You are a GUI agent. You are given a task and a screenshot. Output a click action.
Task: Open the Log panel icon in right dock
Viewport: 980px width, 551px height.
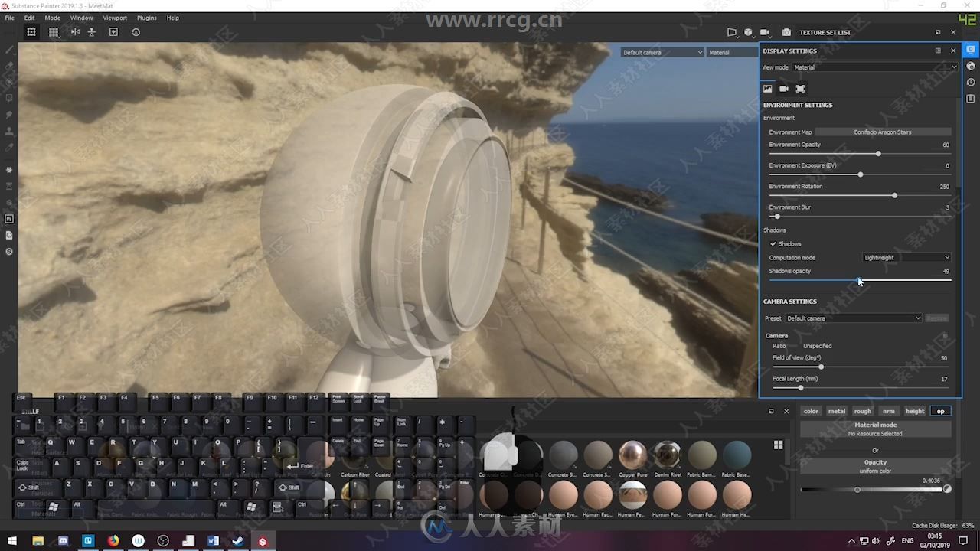pos(971,99)
